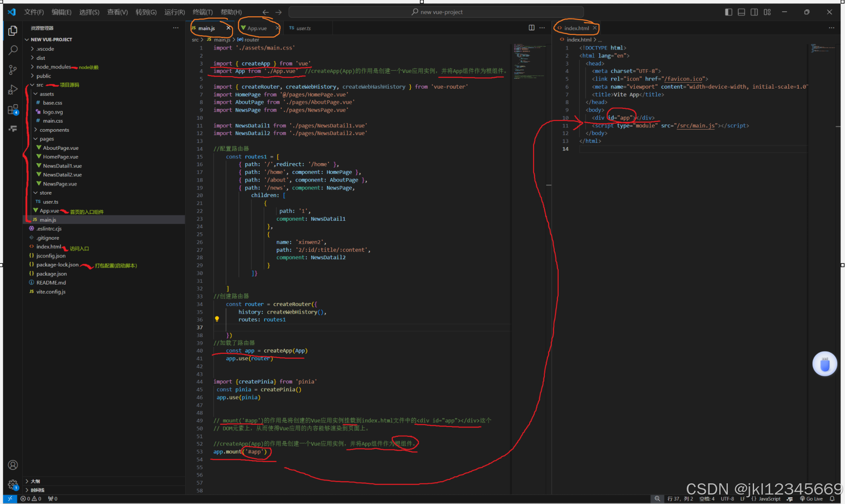Expand the node_modules folder

[53, 67]
